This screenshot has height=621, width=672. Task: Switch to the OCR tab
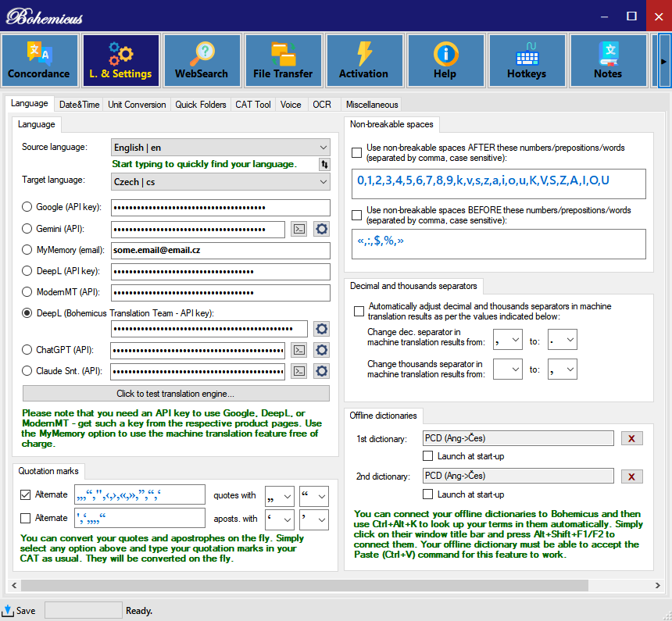322,104
